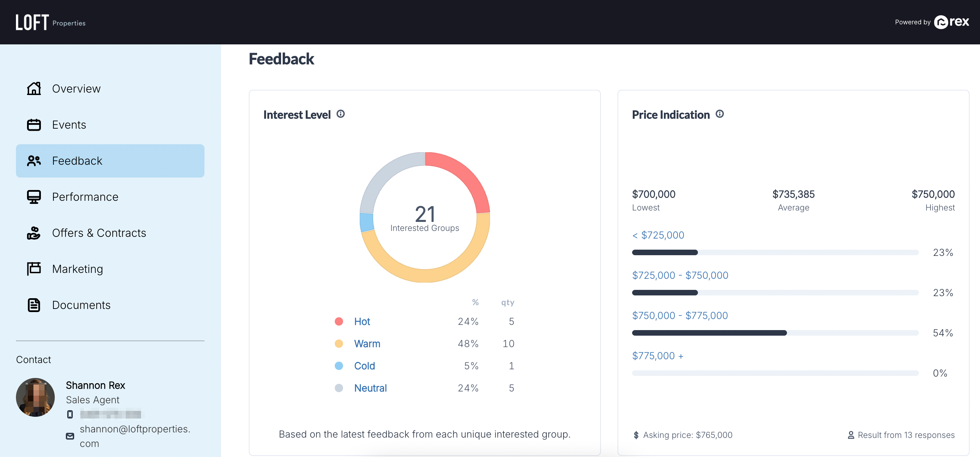The image size is (980, 457).
Task: Click the Marketing icon in the sidebar
Action: coord(34,269)
